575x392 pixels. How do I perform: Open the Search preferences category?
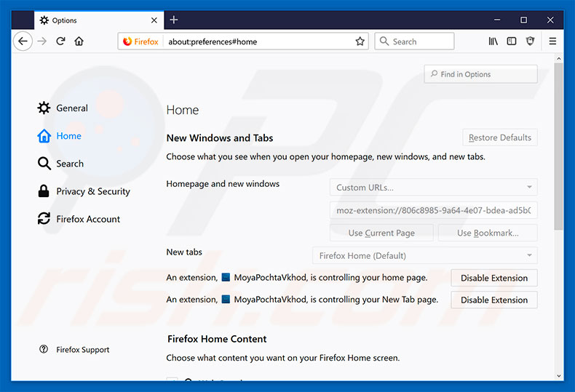pyautogui.click(x=60, y=164)
